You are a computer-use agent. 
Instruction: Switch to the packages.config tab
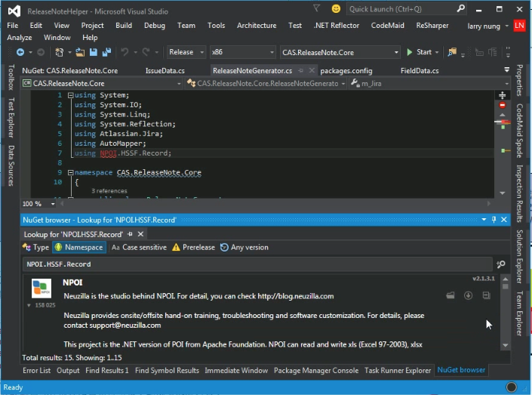(346, 71)
